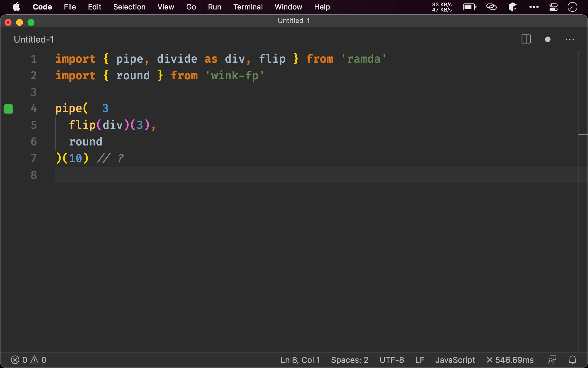Click the pipe( call on line 4
The height and width of the screenshot is (368, 588).
(71, 109)
